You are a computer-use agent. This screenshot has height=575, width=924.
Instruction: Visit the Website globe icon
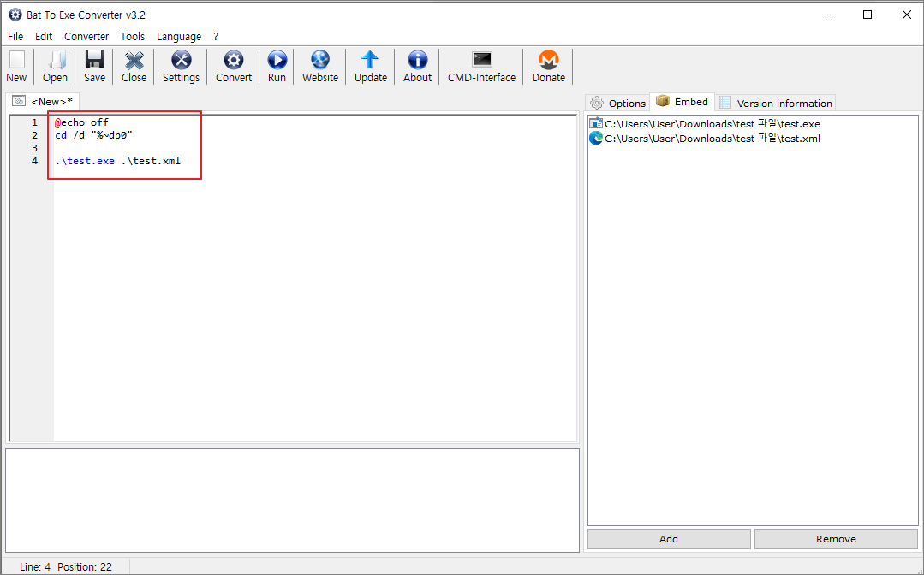tap(320, 60)
